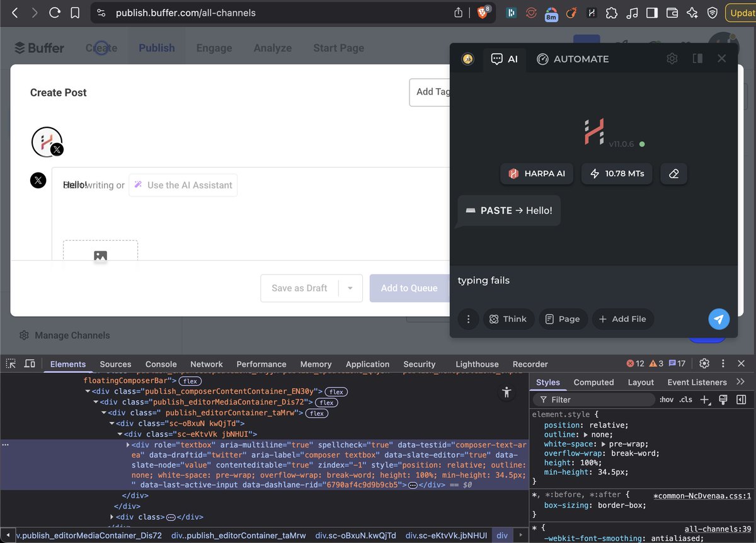The image size is (756, 543).
Task: Open the VPN shield icon
Action: click(713, 13)
